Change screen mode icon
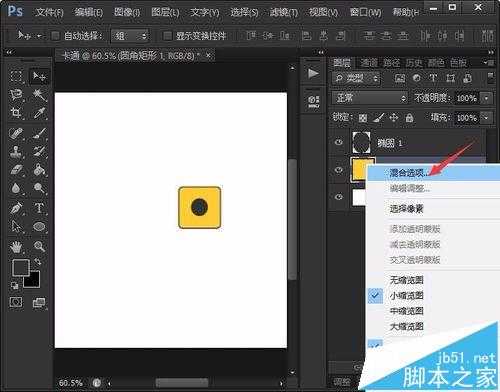The width and height of the screenshot is (500, 392). pos(39,303)
